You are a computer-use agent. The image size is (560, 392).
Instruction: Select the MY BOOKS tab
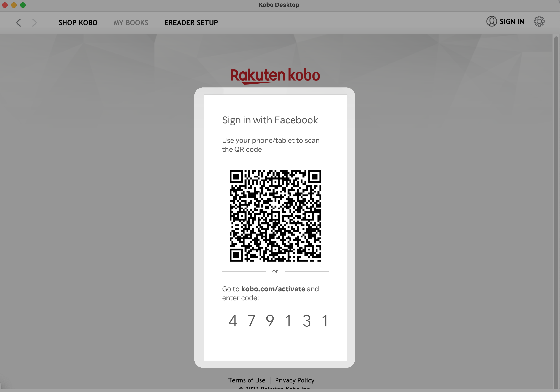point(131,22)
